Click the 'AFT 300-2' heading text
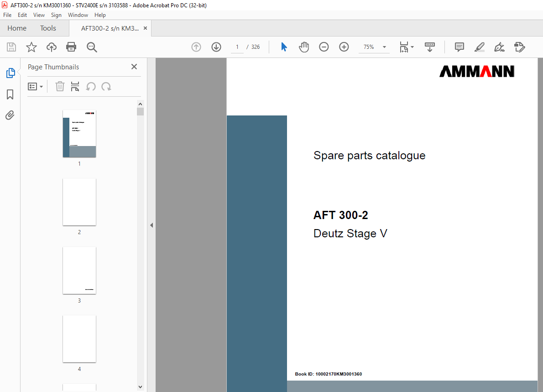This screenshot has width=543, height=392. [x=340, y=215]
